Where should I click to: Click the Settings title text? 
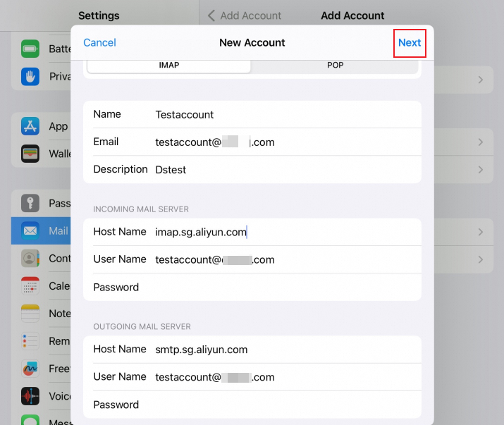(x=99, y=16)
